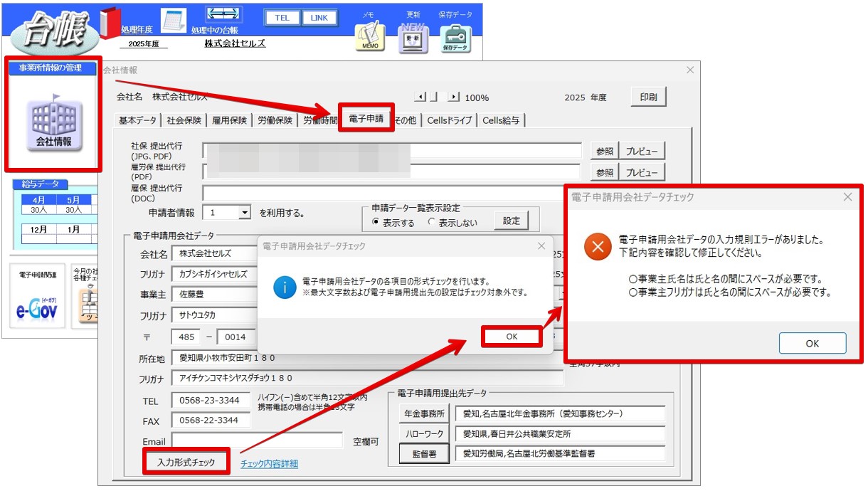868x491 pixels.
Task: Click the 社保 提出代行 file path field
Action: [392, 152]
